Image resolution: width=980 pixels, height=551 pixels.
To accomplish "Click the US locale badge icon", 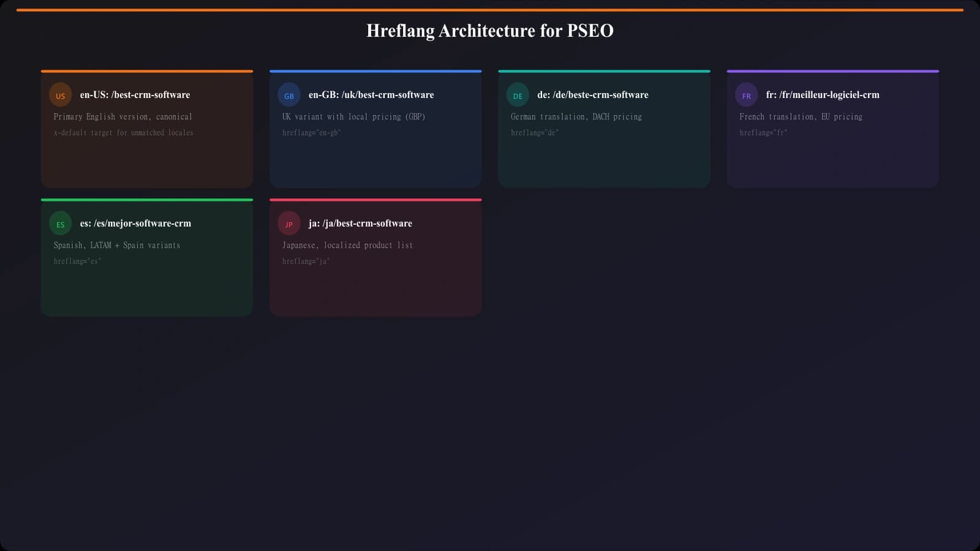I will click(x=60, y=95).
